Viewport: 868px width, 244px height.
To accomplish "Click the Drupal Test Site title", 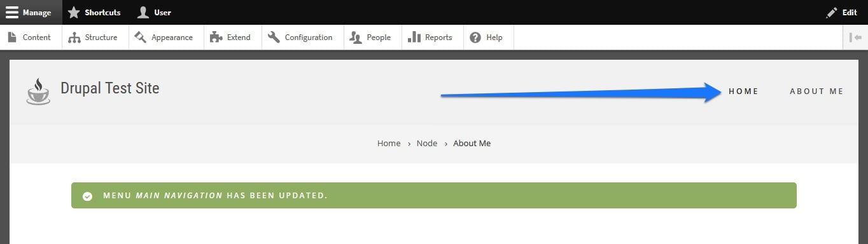I will pyautogui.click(x=110, y=88).
